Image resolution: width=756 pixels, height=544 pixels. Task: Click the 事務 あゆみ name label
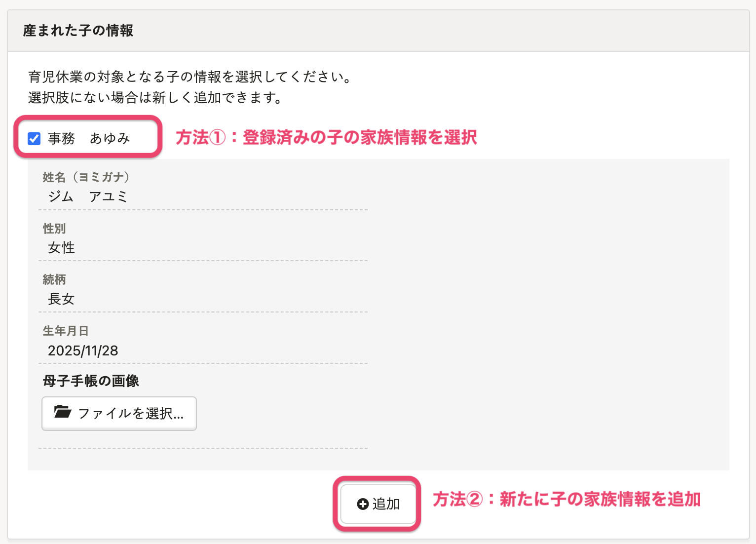pos(89,139)
